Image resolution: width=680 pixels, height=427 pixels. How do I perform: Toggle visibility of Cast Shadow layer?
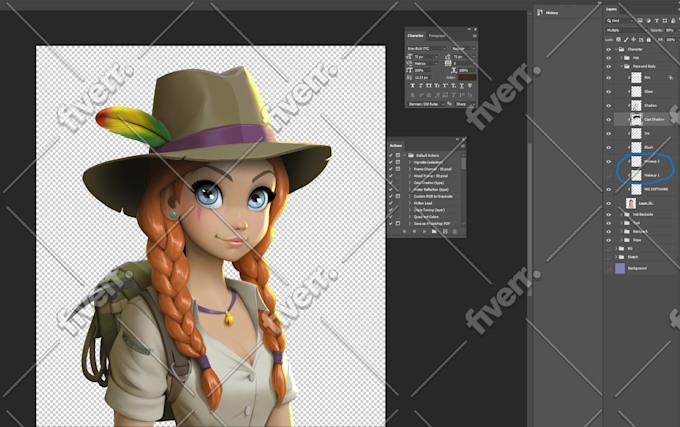point(608,119)
